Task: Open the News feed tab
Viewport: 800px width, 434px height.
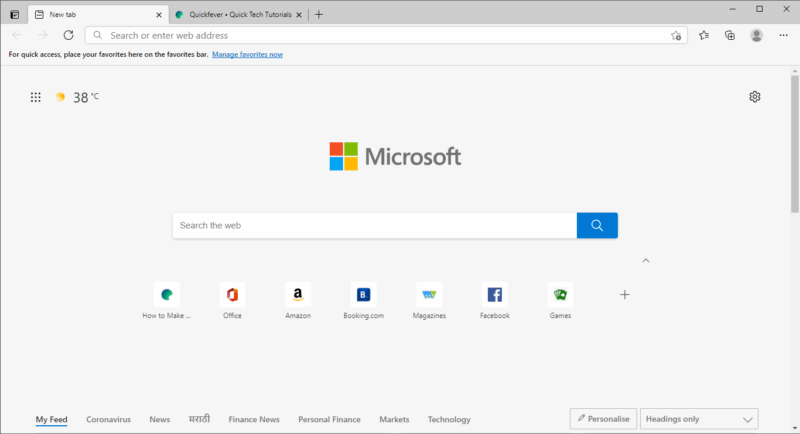Action: click(x=160, y=419)
